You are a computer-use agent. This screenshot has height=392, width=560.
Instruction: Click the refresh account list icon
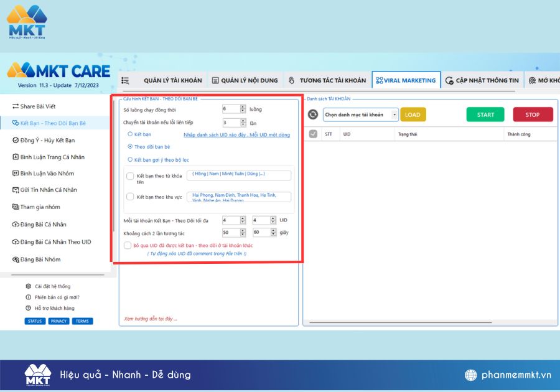(x=313, y=114)
